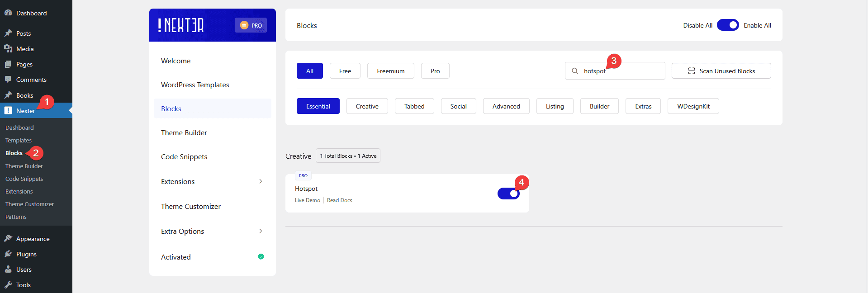Expand the Extra Options chevron
This screenshot has width=868, height=293.
coord(261,231)
